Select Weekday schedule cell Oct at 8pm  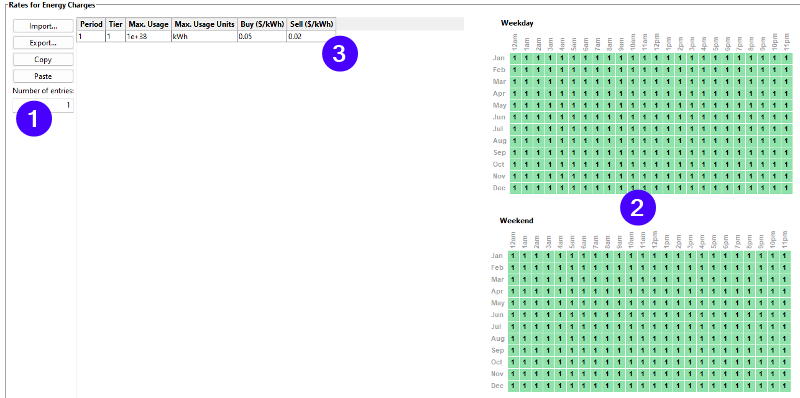(x=751, y=164)
